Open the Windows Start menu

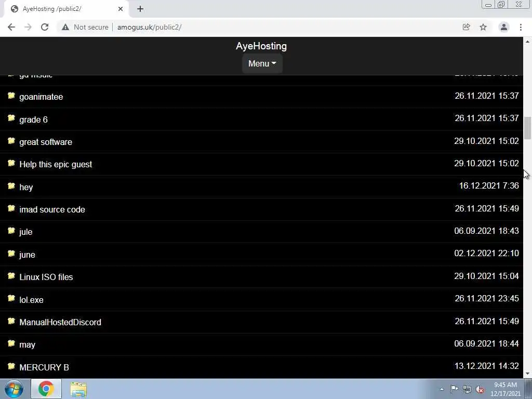click(14, 389)
